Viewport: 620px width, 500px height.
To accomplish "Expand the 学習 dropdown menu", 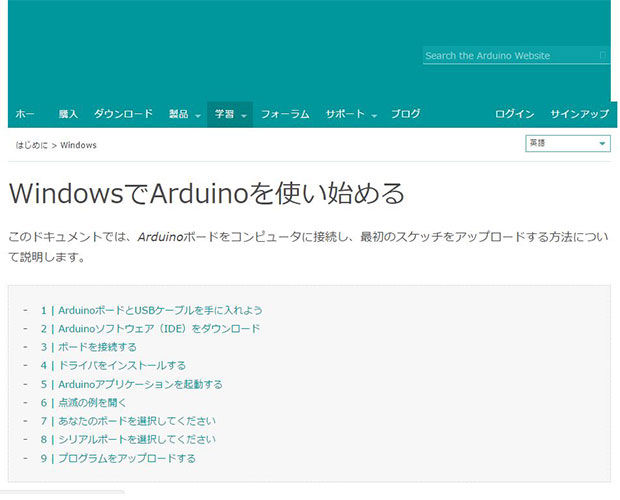I will coord(230,114).
